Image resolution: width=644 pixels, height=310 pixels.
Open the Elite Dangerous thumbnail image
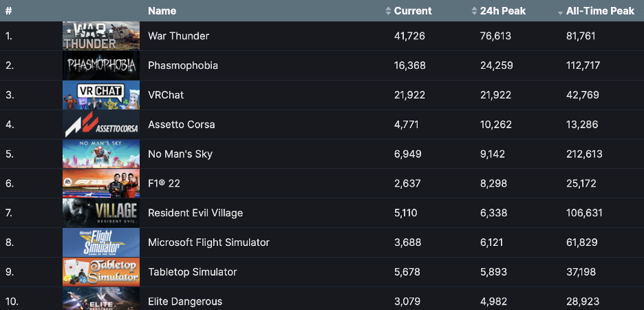(x=101, y=299)
